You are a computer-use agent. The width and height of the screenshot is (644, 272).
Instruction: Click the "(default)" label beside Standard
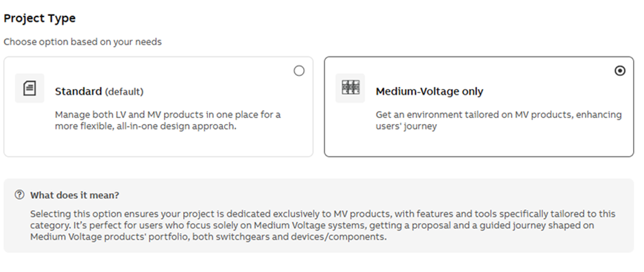[124, 92]
